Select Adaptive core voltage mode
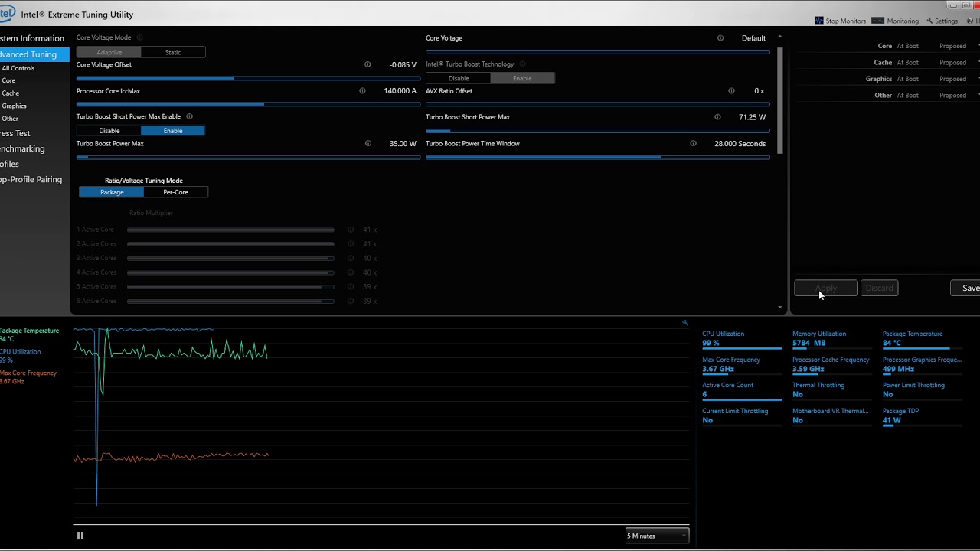Image resolution: width=980 pixels, height=551 pixels. click(109, 52)
